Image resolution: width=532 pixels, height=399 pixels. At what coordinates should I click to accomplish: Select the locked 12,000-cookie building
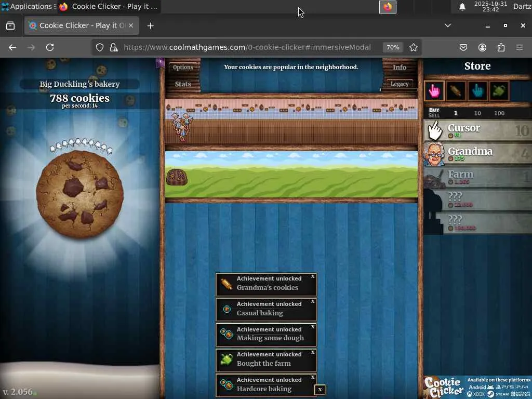[478, 200]
